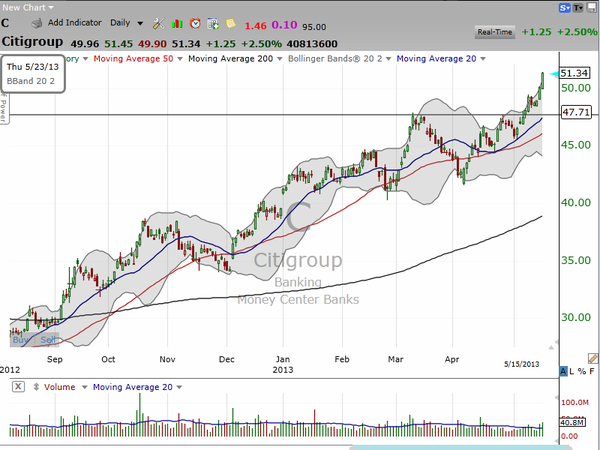
Task: Click the 50.00 price axis label
Action: [576, 88]
